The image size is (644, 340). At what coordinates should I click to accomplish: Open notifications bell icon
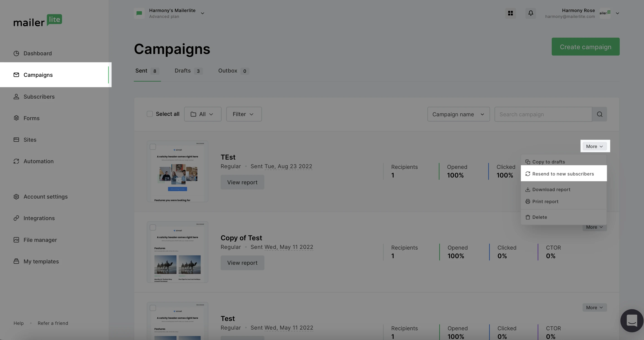coord(530,13)
